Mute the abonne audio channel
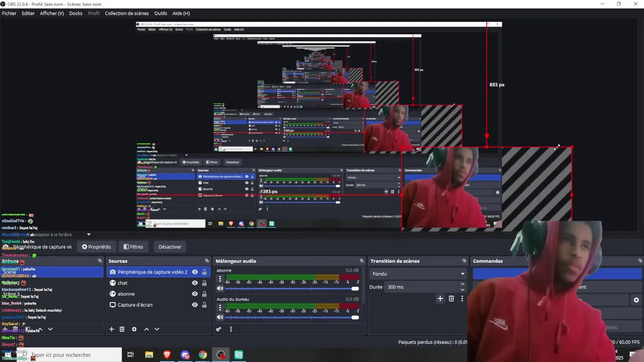The height and width of the screenshot is (362, 644). 220,289
